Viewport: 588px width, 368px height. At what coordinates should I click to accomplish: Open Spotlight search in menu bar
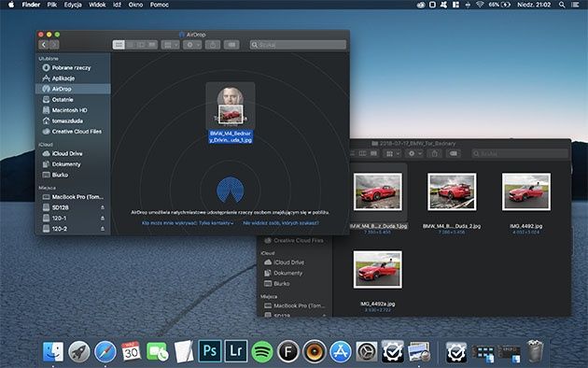pos(561,5)
